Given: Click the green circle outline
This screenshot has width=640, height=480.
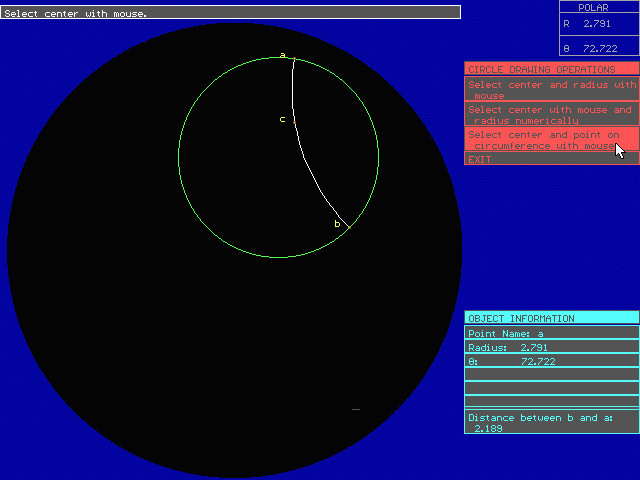Looking at the screenshot, I should pyautogui.click(x=179, y=157).
